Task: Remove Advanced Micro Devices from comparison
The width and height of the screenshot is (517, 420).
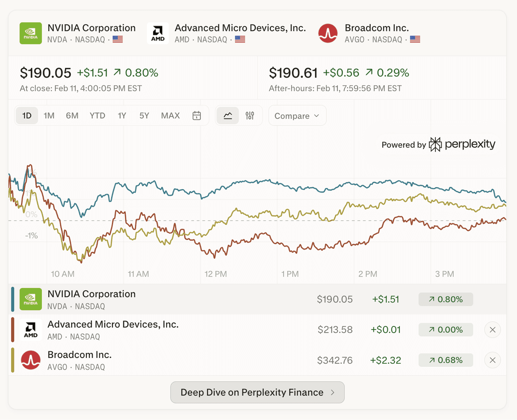Action: point(493,330)
